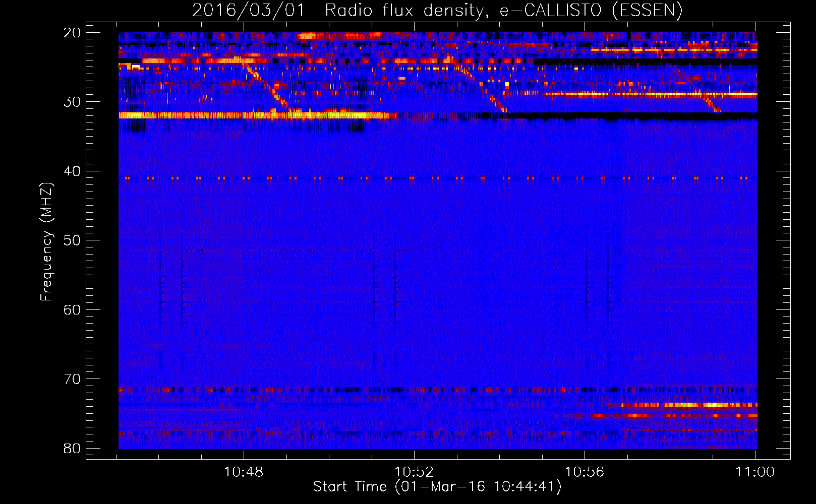The height and width of the screenshot is (504, 816).
Task: Click the bright yellow band near 32 MHz
Action: [257, 115]
